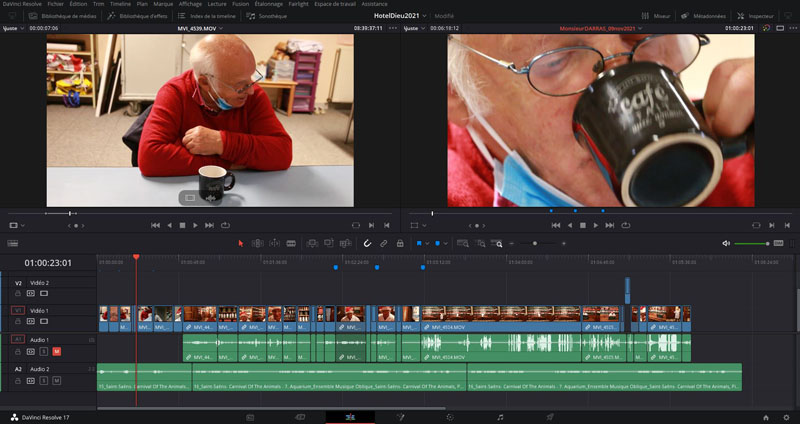Open timeline viewer zoom Ajuste dropdown
Viewport: 800px width, 424px height.
click(414, 28)
